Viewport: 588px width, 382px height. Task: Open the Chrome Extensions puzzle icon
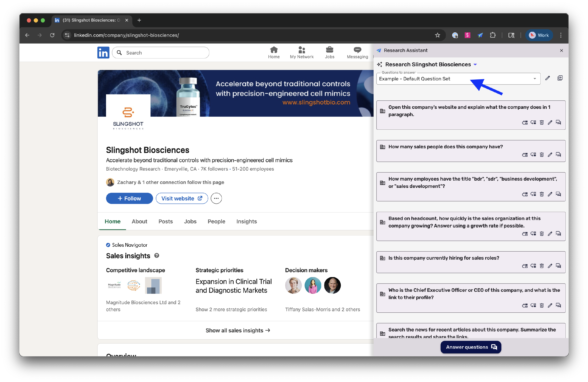pos(493,35)
